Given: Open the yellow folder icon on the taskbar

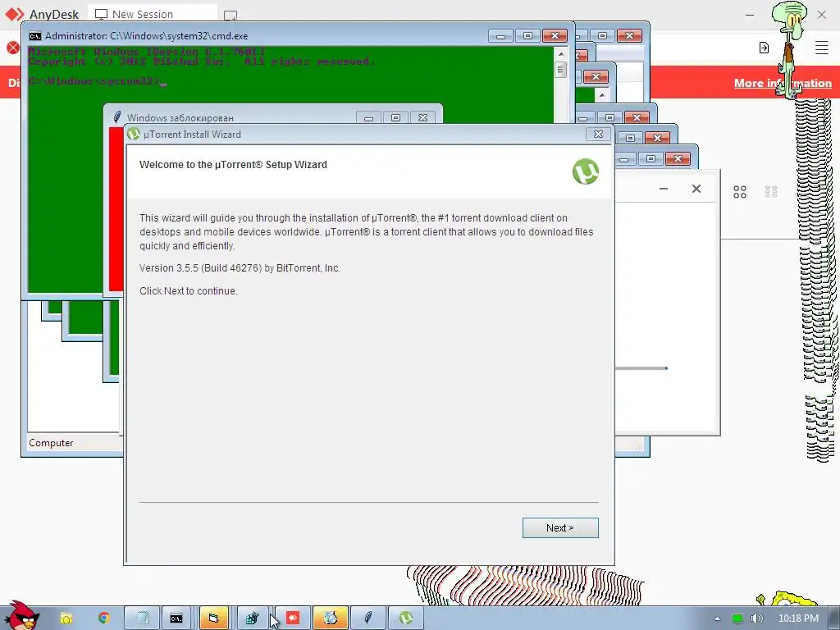Looking at the screenshot, I should (66, 619).
